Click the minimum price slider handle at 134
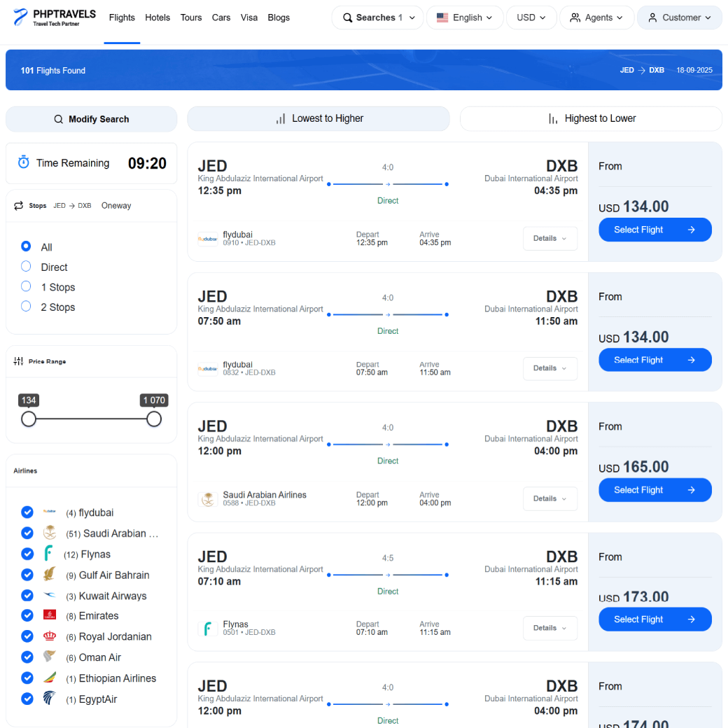This screenshot has width=728, height=728. pyautogui.click(x=29, y=419)
